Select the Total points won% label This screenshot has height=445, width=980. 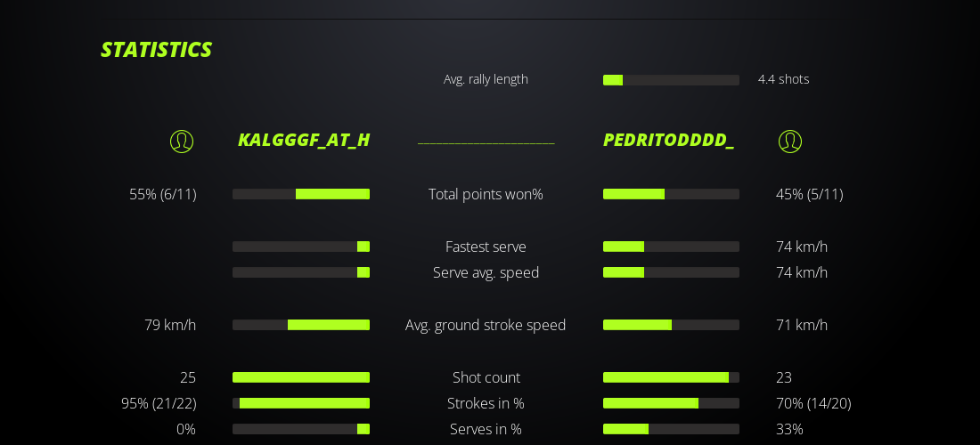(x=486, y=194)
